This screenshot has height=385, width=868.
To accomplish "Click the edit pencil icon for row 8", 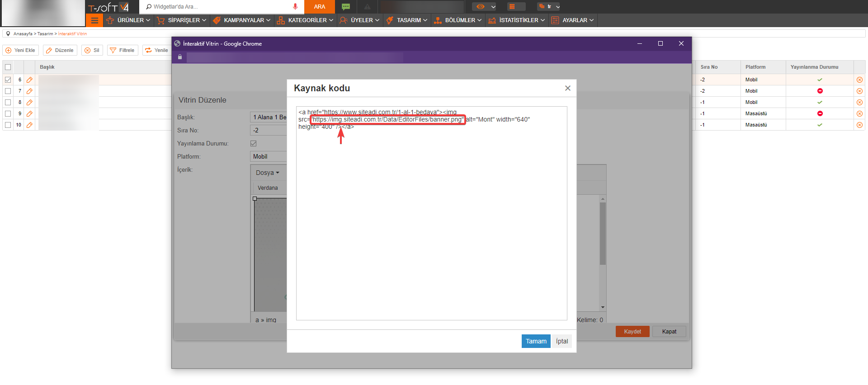I will pyautogui.click(x=29, y=102).
